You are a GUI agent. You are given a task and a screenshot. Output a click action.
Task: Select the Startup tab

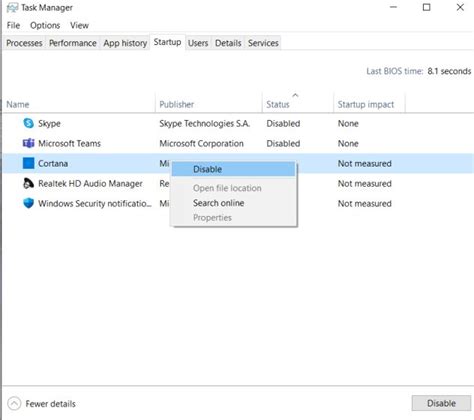pyautogui.click(x=167, y=42)
